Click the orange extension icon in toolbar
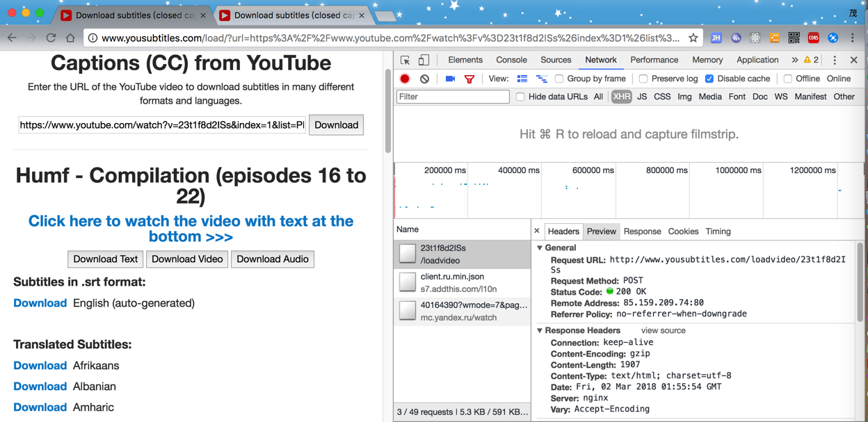This screenshot has width=868, height=422. pos(774,38)
